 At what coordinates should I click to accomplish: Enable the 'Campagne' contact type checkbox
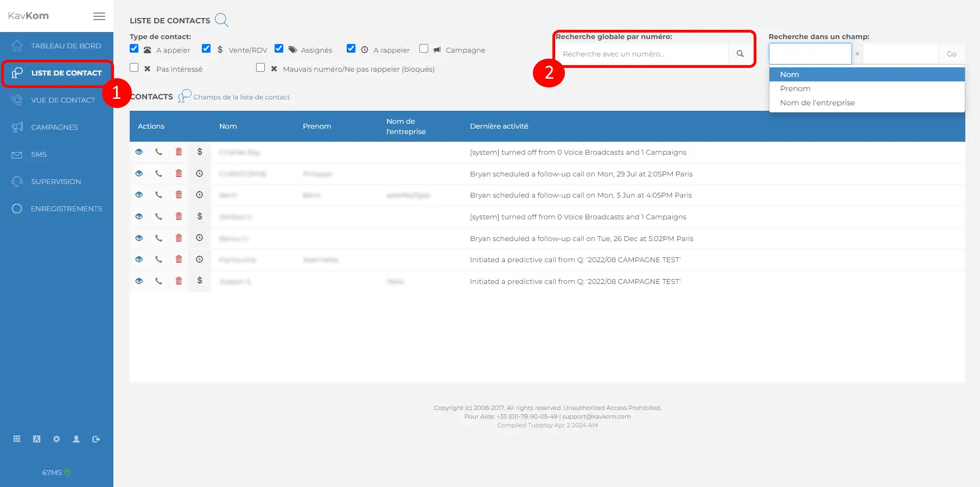click(x=424, y=49)
